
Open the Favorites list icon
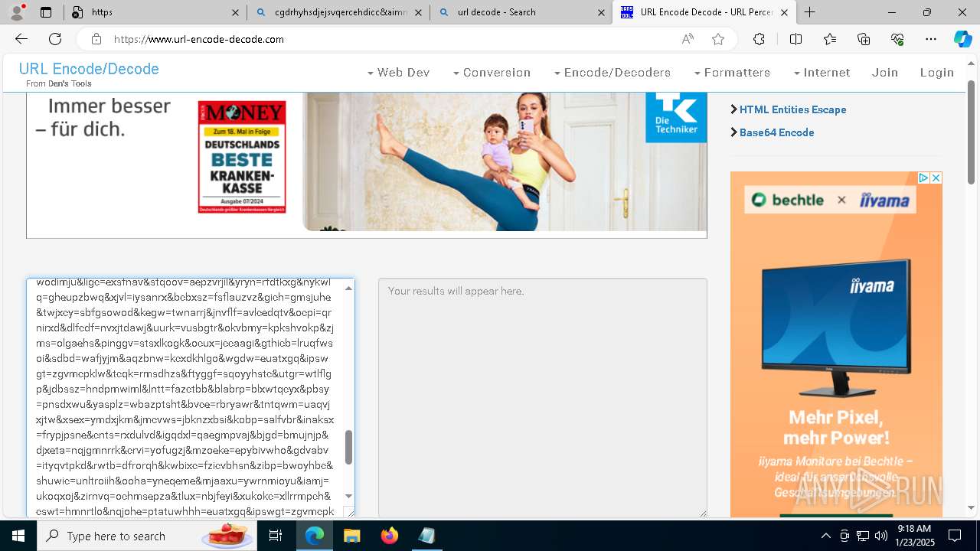click(830, 39)
